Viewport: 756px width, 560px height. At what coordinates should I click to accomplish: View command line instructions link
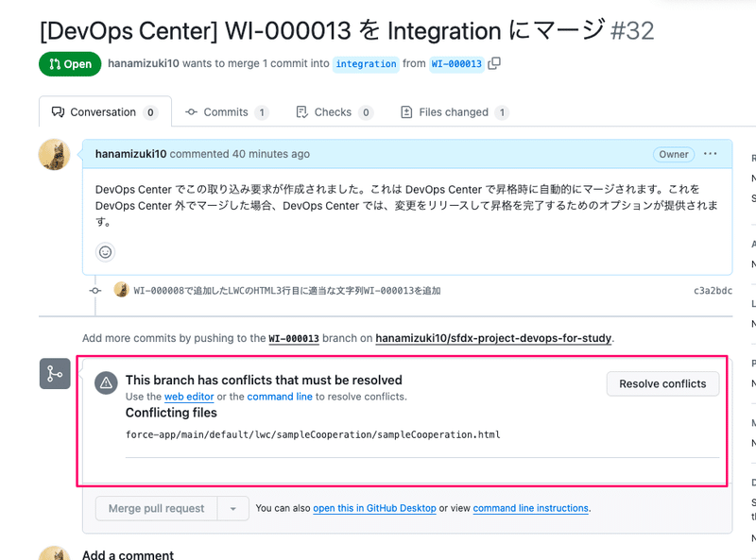coord(530,508)
